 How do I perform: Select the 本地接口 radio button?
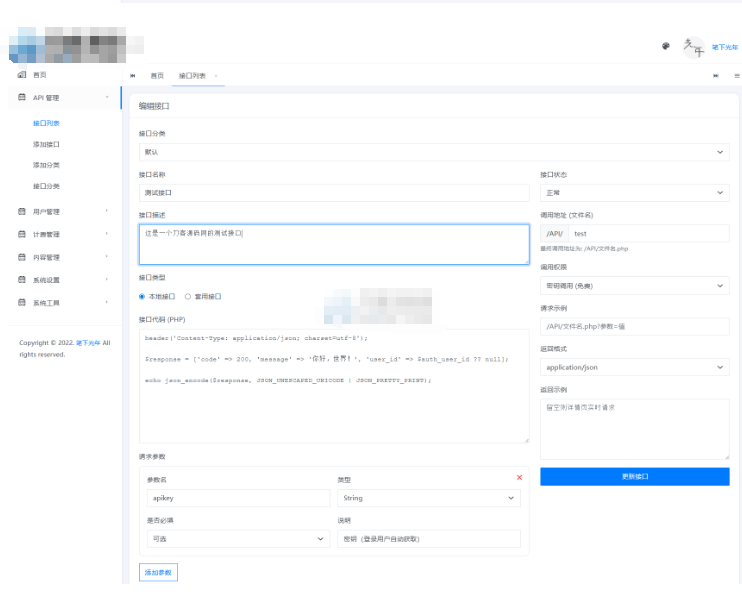click(142, 296)
